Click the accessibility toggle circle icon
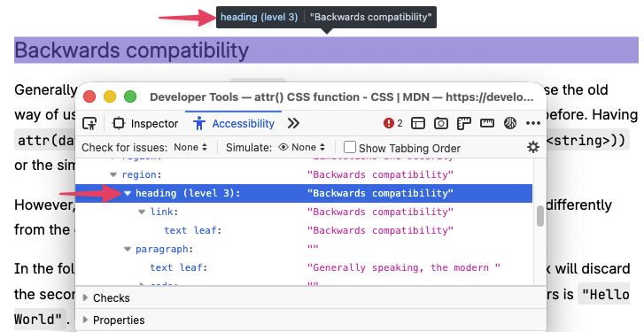This screenshot has height=332, width=644. pos(509,123)
